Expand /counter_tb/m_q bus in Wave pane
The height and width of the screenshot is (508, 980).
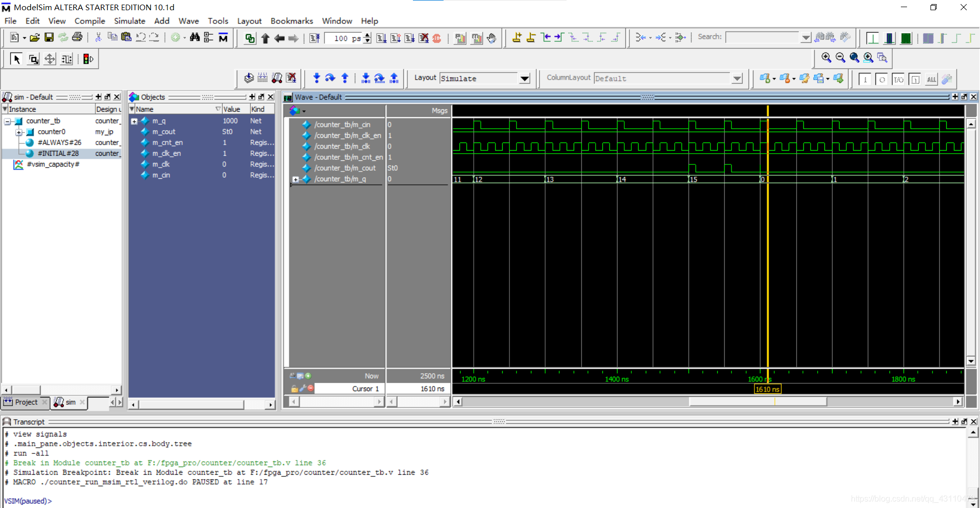(x=296, y=179)
